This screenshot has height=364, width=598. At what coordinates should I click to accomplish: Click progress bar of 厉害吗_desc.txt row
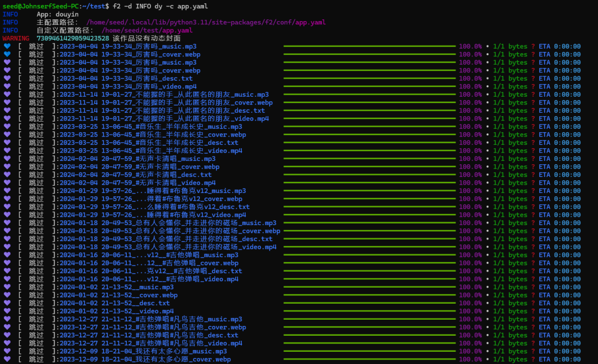369,78
